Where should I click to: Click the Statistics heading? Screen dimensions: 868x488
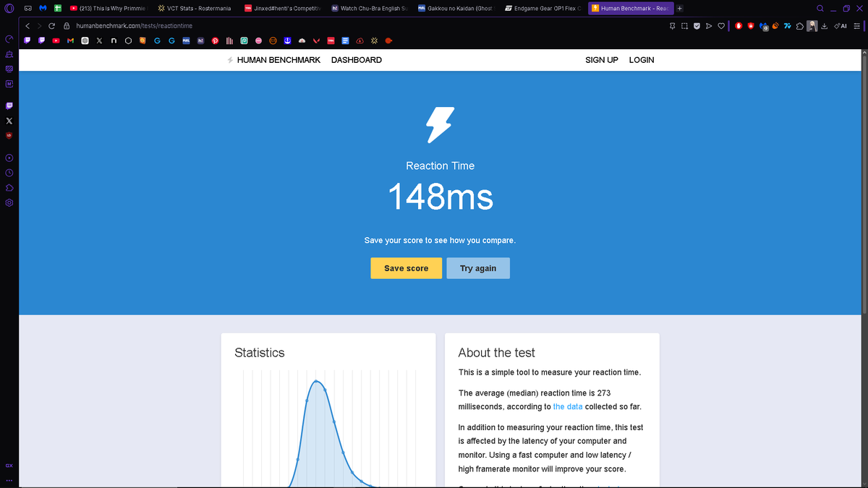[260, 353]
